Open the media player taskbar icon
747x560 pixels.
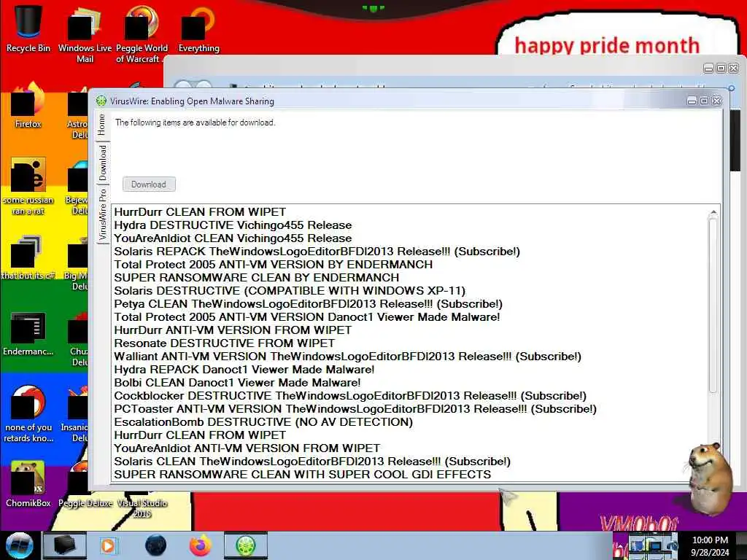click(x=108, y=545)
